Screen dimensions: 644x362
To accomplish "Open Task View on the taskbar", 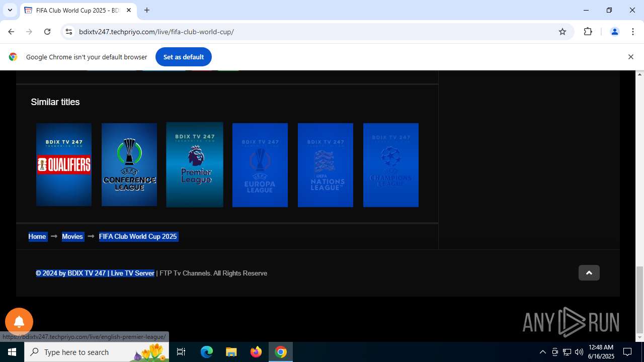I will pos(181,352).
